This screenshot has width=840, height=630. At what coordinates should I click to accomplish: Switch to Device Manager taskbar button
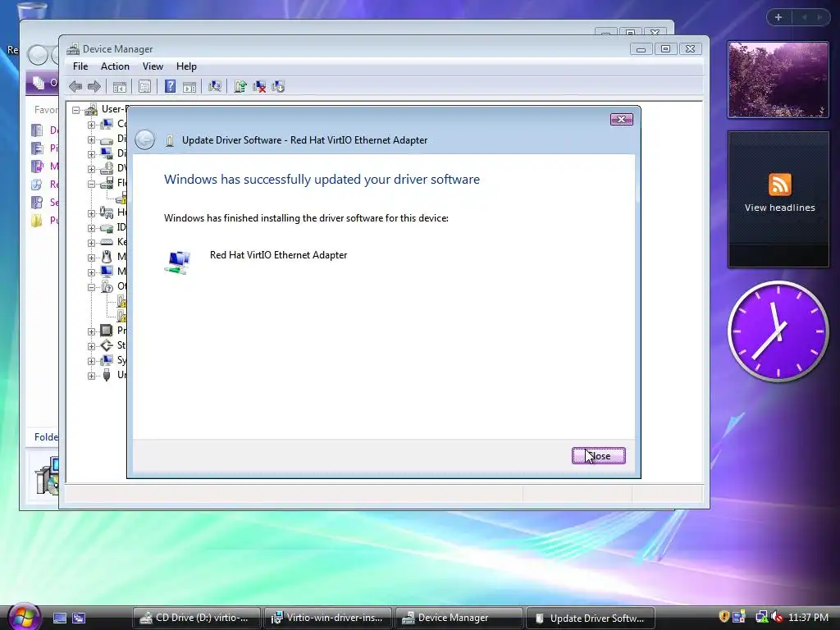point(459,618)
